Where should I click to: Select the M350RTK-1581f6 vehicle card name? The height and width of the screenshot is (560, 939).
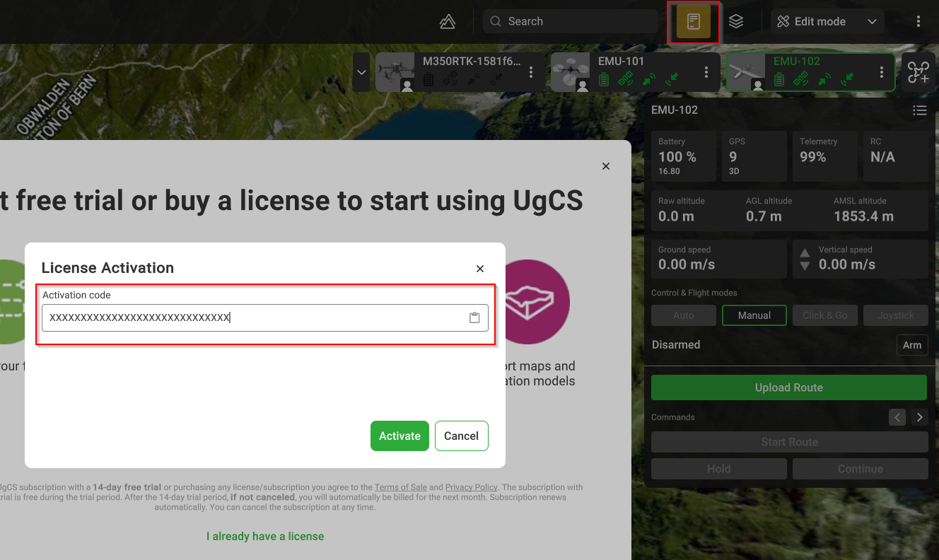point(471,62)
